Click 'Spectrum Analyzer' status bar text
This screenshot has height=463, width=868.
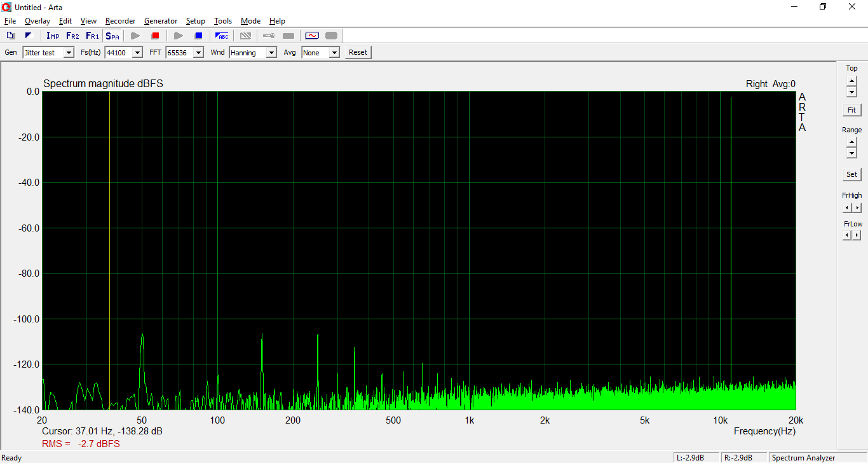point(803,458)
